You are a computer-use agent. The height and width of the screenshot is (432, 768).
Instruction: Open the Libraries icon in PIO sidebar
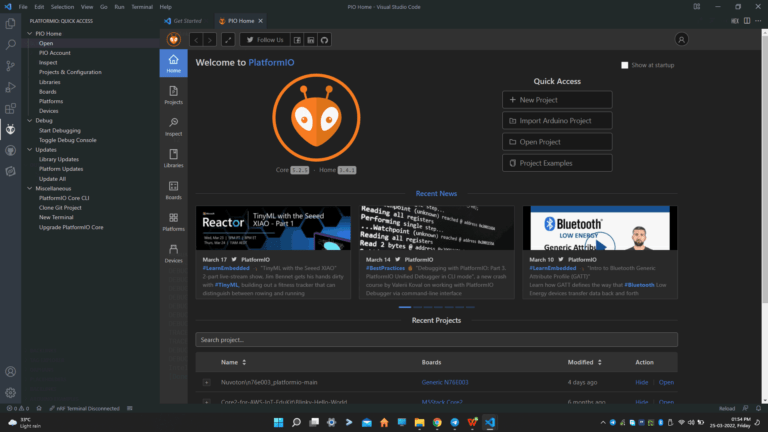(173, 158)
